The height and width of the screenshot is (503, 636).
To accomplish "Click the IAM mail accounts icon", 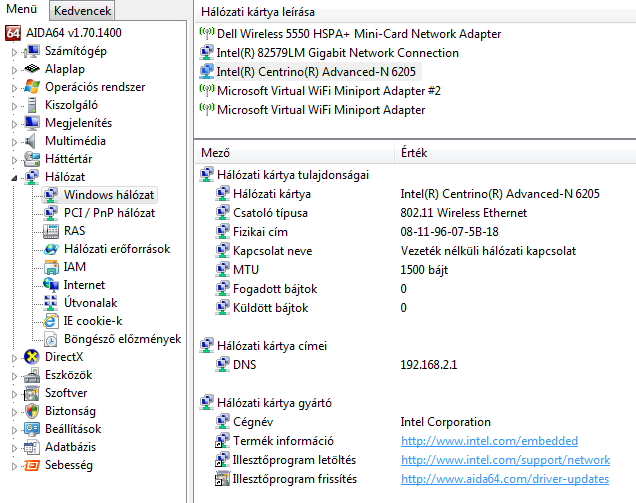I will click(51, 267).
